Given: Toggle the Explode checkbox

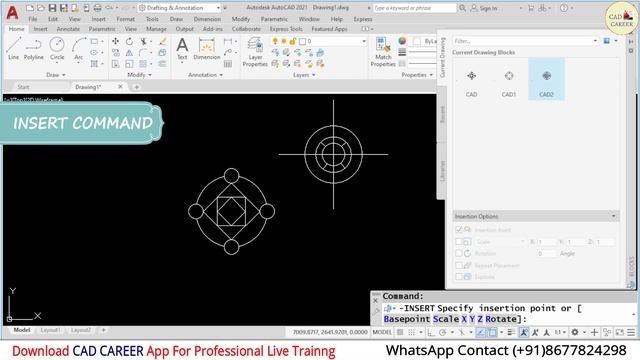Looking at the screenshot, I should point(459,277).
